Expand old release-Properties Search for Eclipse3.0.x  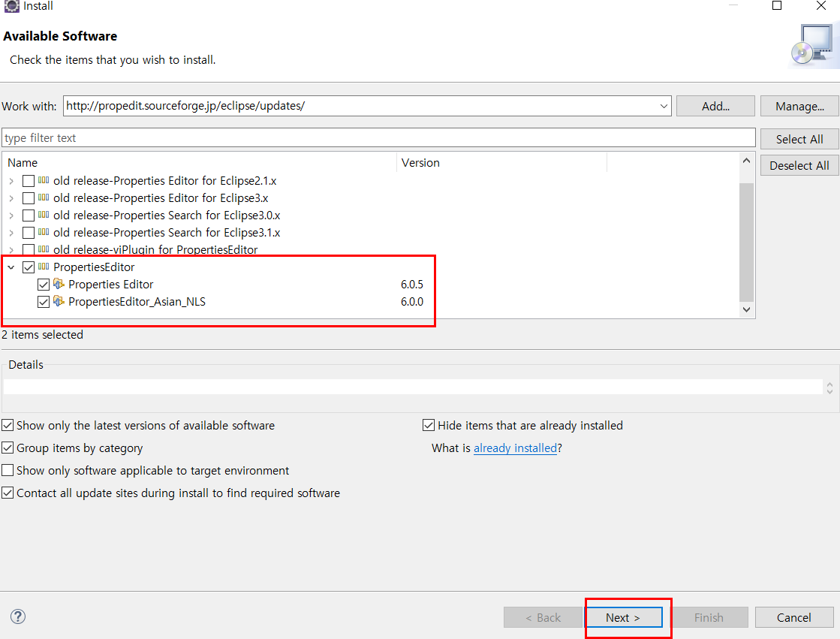pos(11,216)
